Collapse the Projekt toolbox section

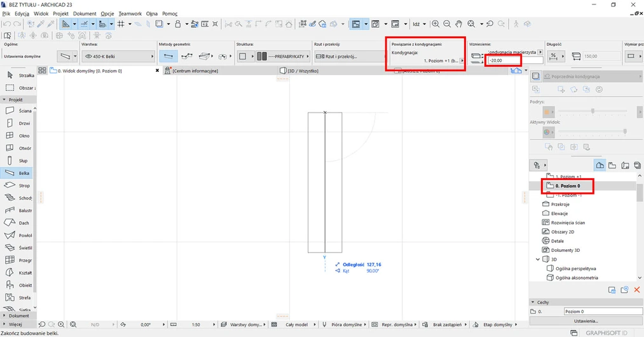pyautogui.click(x=18, y=99)
